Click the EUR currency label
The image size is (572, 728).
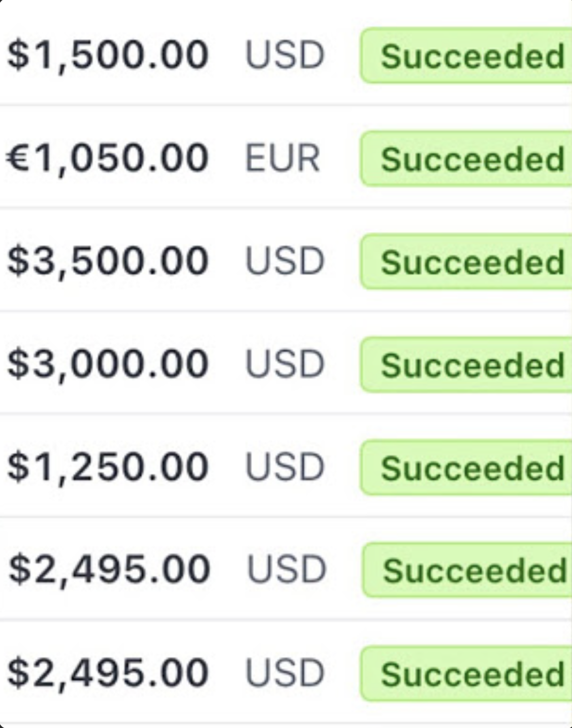(x=282, y=158)
